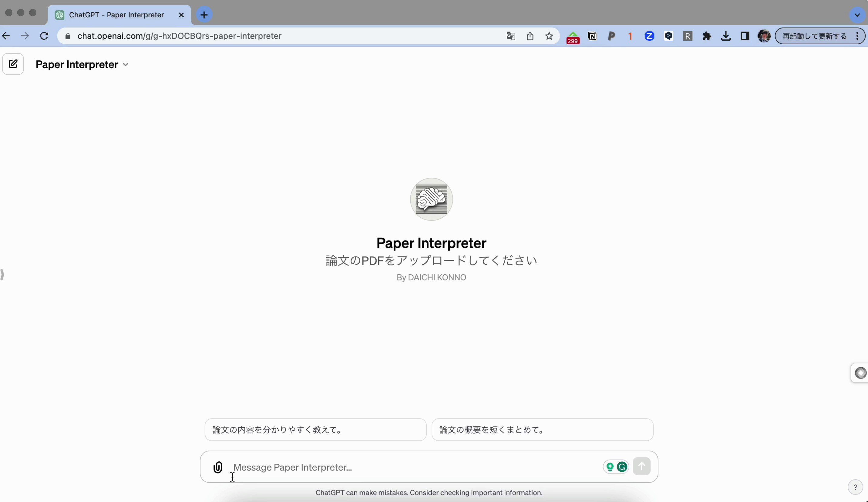This screenshot has width=868, height=502.
Task: Click By DAICHI KONNO author text
Action: (431, 277)
